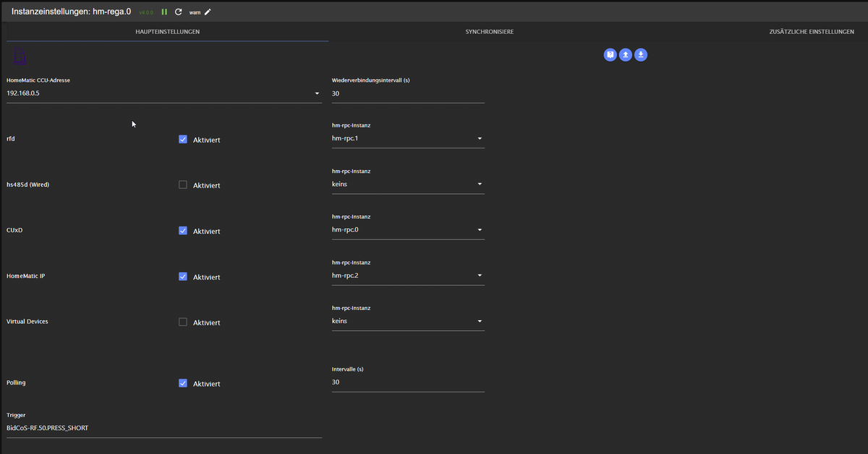Click the Trigger text field
The width and height of the screenshot is (868, 454).
163,428
